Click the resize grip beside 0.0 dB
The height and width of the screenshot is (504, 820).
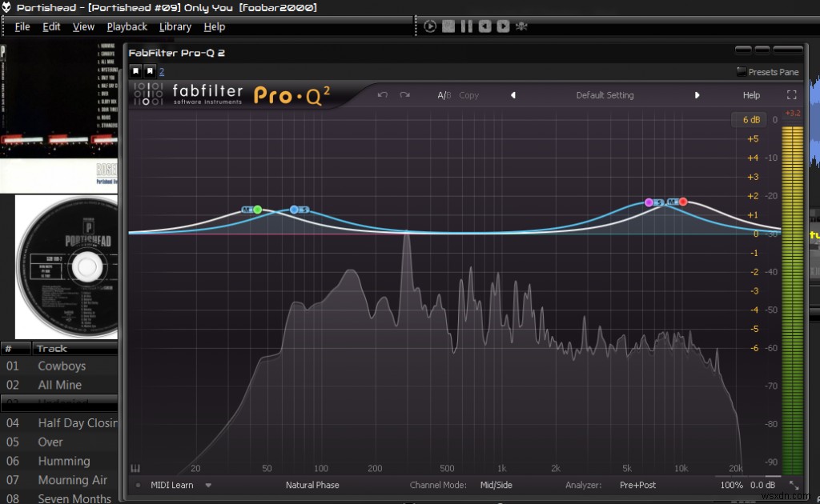[795, 485]
